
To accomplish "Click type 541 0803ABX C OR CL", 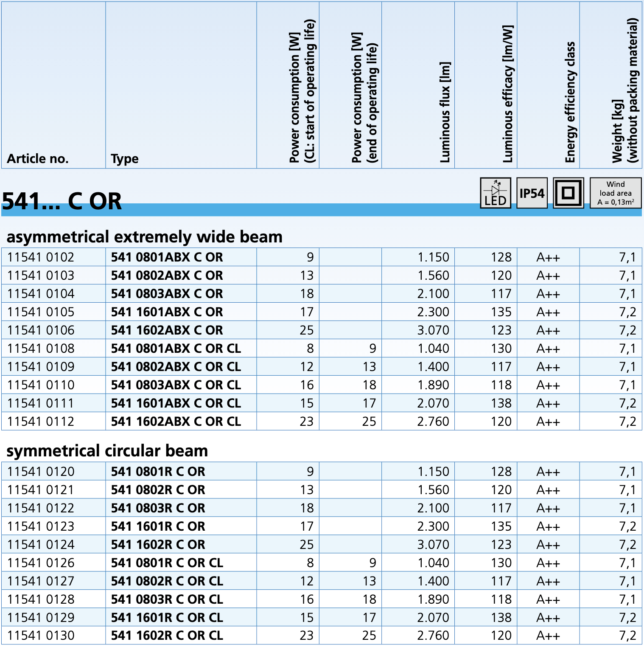I will pyautogui.click(x=176, y=385).
